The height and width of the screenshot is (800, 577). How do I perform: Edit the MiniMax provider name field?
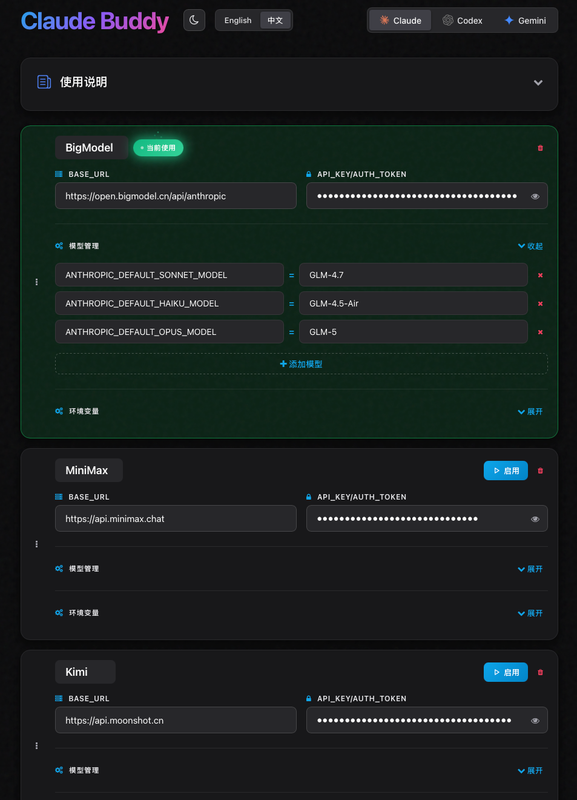click(89, 470)
